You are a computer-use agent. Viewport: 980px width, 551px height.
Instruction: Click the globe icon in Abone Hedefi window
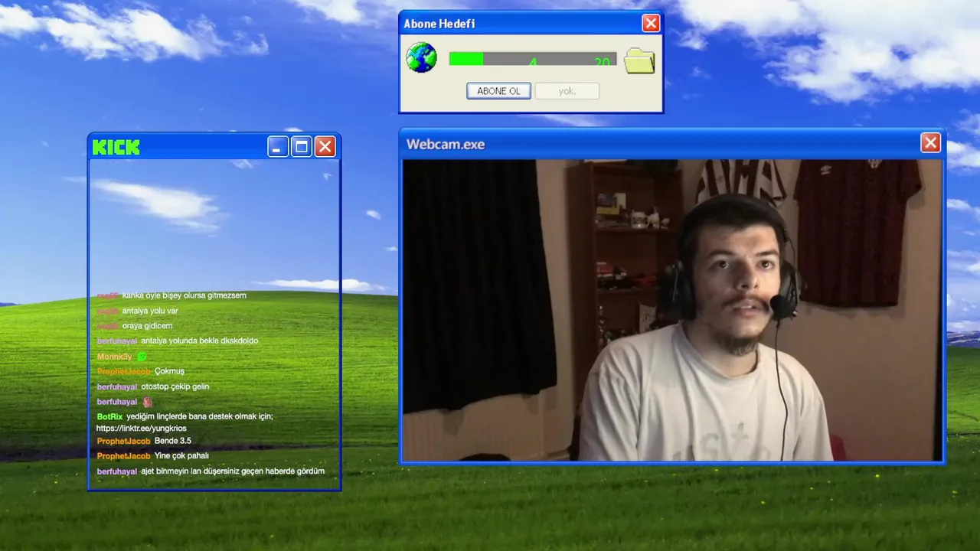(x=421, y=58)
